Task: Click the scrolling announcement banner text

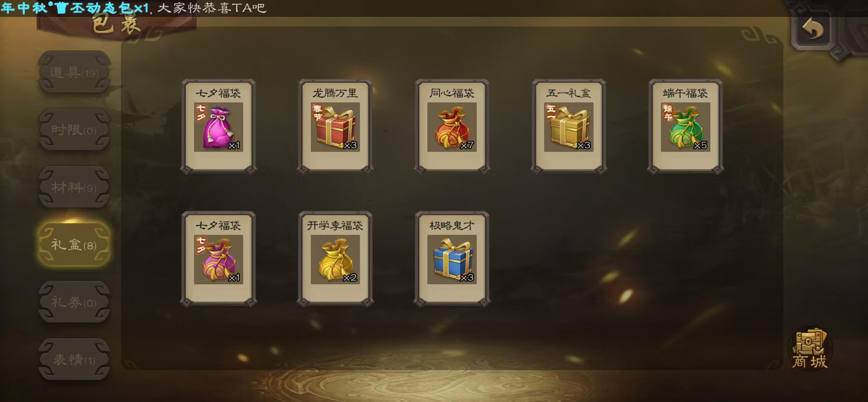Action: 133,7
